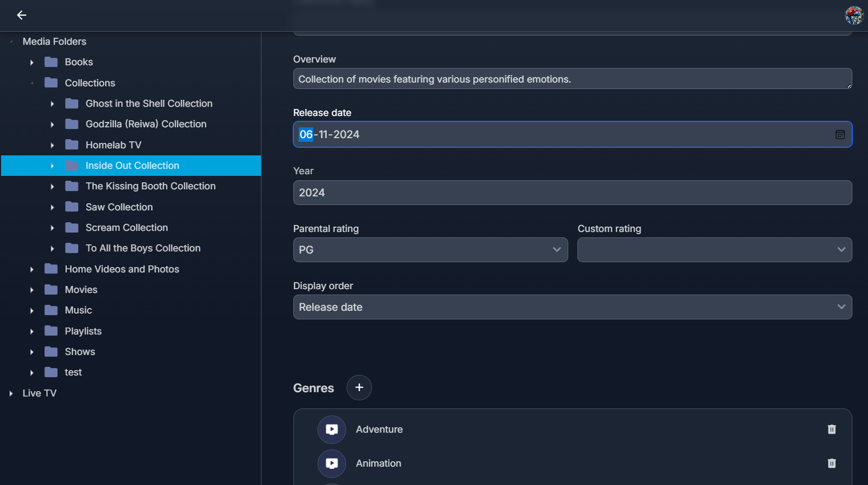Image resolution: width=868 pixels, height=485 pixels.
Task: Select the Homelab TV folder
Action: (113, 145)
